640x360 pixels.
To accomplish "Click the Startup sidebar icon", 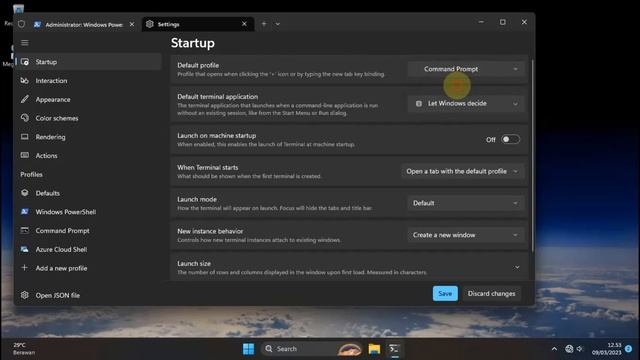I will 25,62.
